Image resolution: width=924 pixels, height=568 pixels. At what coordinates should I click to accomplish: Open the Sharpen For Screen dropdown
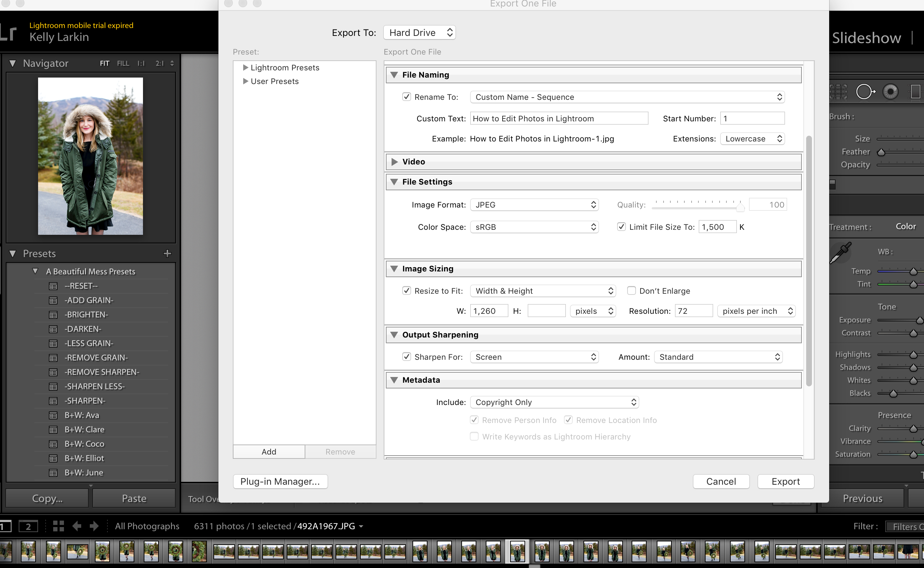click(x=532, y=357)
